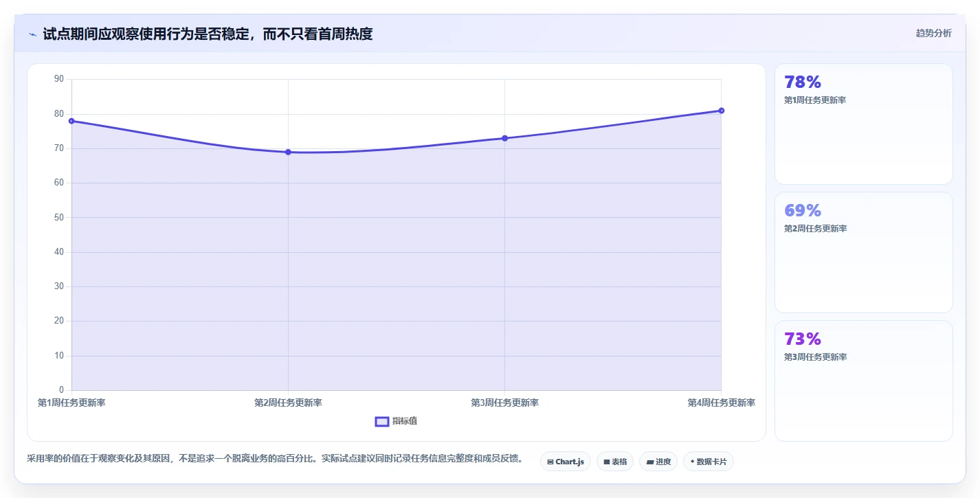
Task: Click the week 4 data point at 81
Action: tap(721, 111)
